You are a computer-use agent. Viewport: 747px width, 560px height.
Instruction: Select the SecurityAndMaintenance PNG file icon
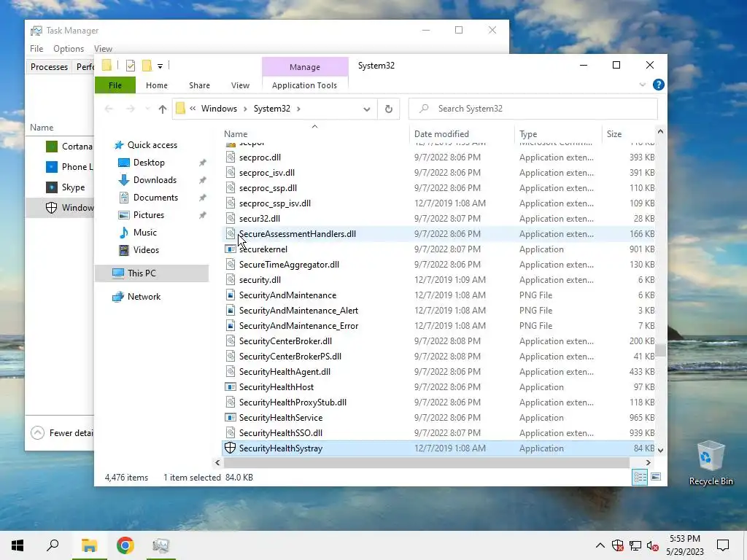[231, 295]
